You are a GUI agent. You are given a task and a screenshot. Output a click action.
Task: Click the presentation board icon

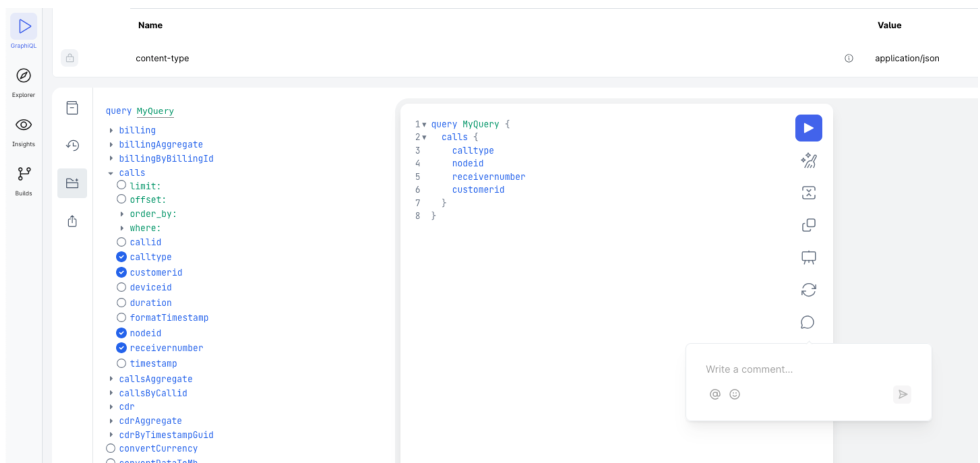pyautogui.click(x=808, y=257)
